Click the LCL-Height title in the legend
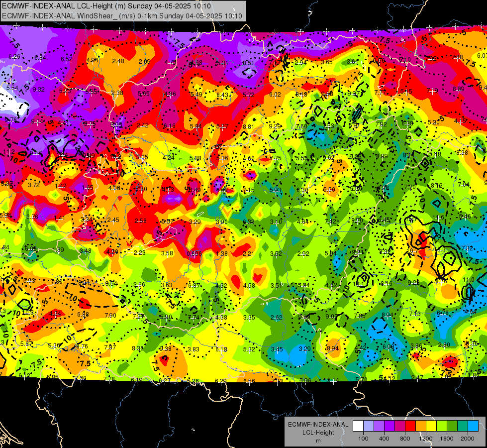 click(318, 433)
